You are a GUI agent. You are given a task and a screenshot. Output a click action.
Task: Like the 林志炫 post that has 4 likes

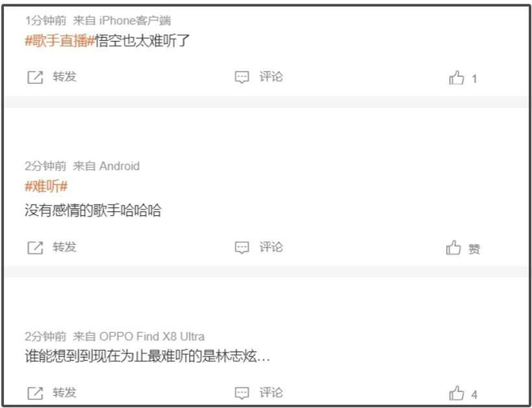pos(456,394)
